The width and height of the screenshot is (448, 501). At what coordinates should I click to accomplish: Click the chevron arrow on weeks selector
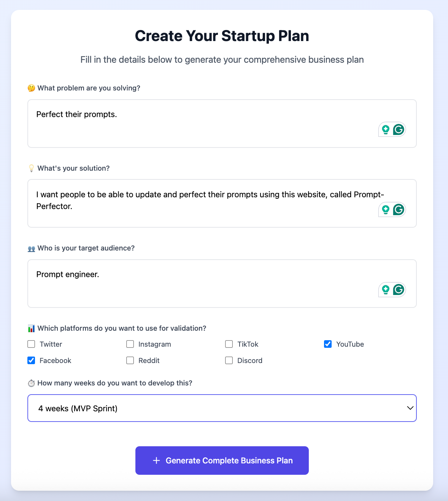pos(410,408)
